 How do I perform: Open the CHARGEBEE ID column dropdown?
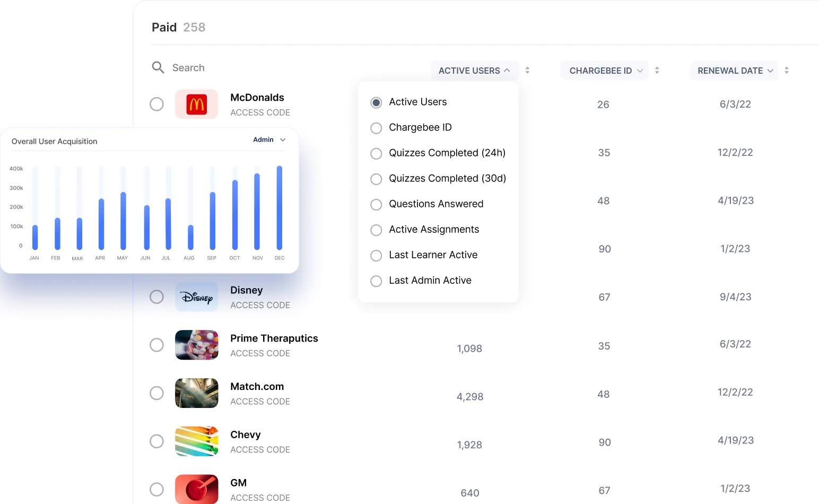605,71
